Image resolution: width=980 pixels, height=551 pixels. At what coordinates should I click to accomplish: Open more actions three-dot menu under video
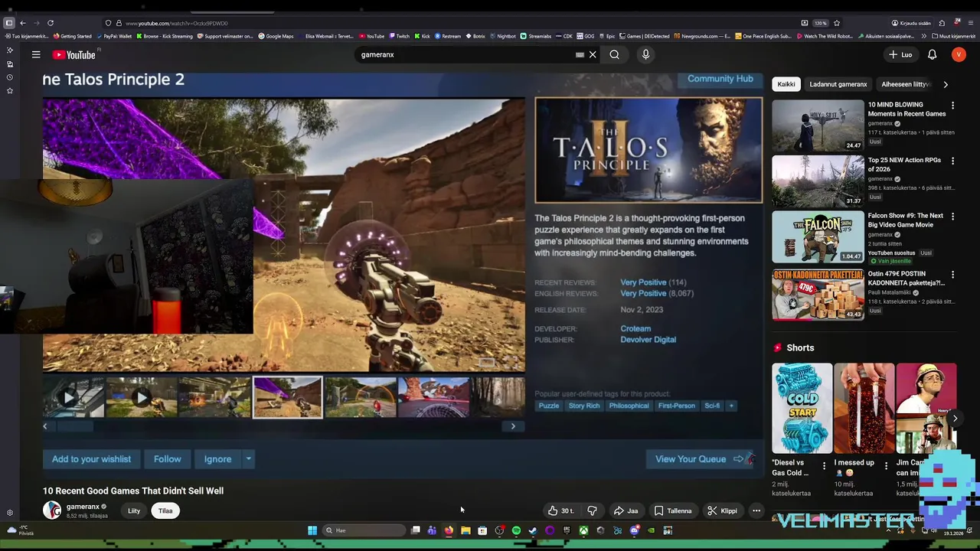click(x=756, y=510)
